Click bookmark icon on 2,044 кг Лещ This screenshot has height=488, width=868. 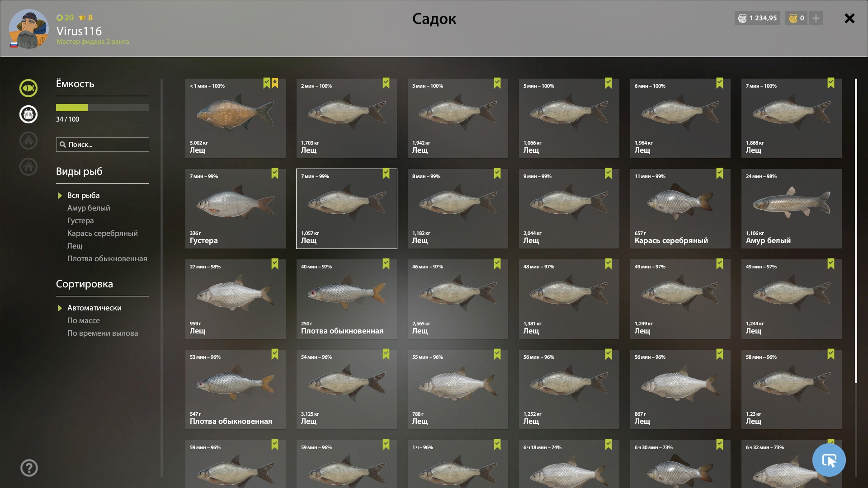point(609,174)
